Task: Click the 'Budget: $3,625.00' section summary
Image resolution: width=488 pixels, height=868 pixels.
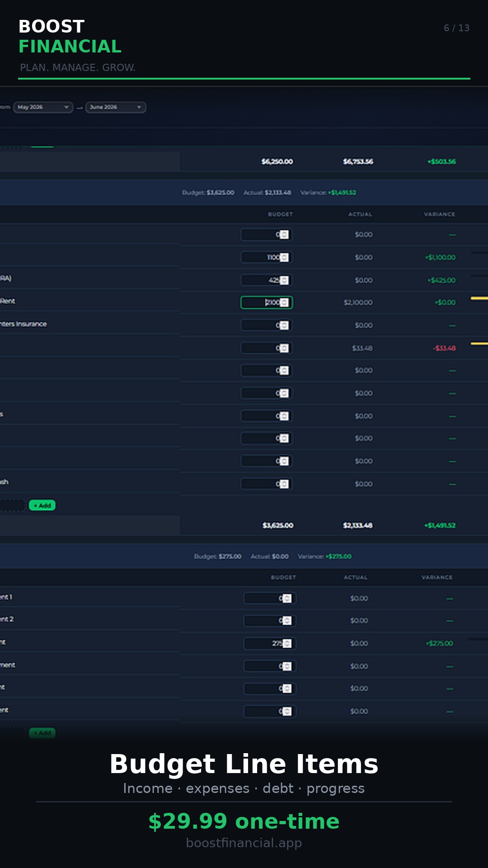Action: (x=208, y=193)
